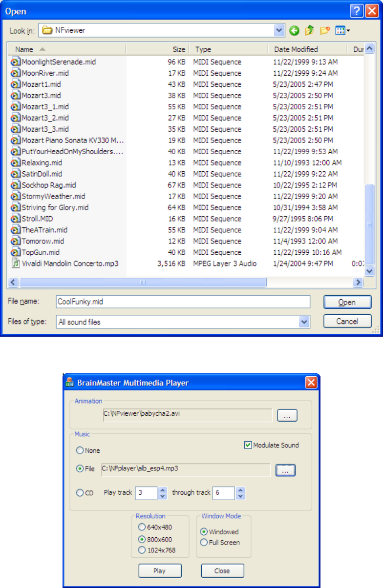Click the green Back navigation icon
The width and height of the screenshot is (383, 588).
pos(294,31)
